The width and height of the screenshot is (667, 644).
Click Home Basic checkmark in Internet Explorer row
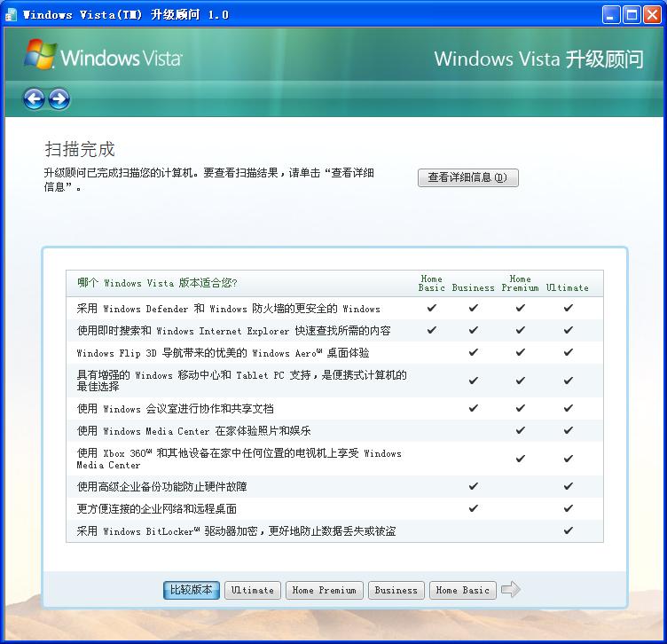(431, 330)
